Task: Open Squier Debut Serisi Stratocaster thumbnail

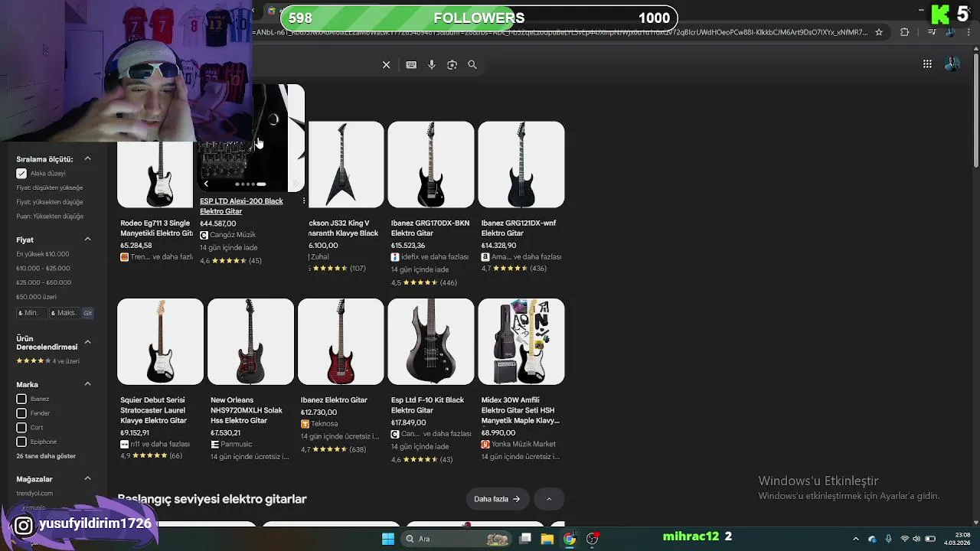Action: point(160,341)
